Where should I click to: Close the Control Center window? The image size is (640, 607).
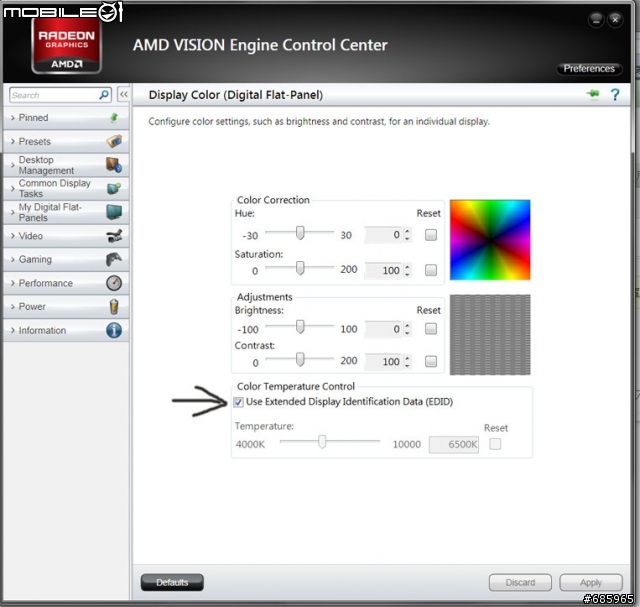pyautogui.click(x=615, y=19)
